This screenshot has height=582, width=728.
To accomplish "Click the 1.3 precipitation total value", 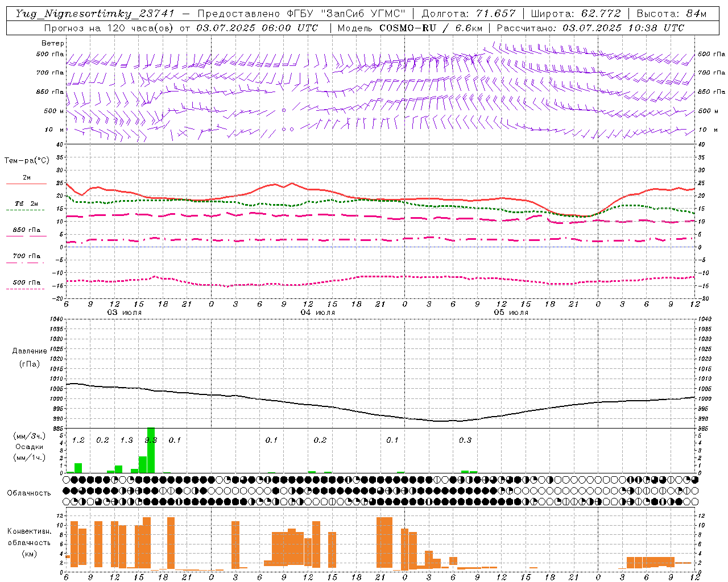I will point(126,440).
